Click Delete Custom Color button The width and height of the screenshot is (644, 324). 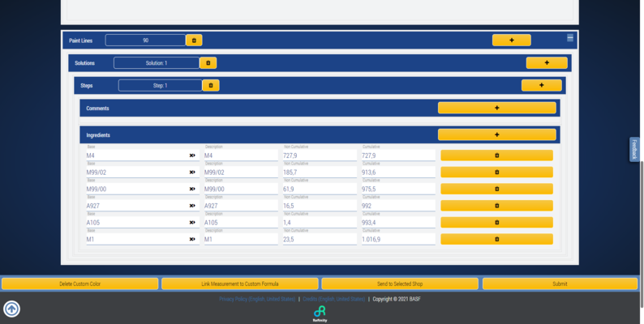coord(80,283)
